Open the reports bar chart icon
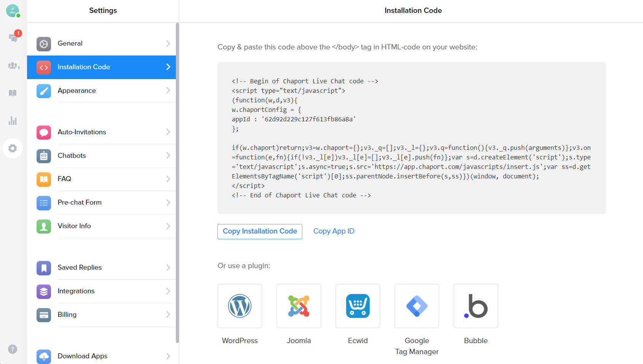The width and height of the screenshot is (643, 364). click(13, 121)
